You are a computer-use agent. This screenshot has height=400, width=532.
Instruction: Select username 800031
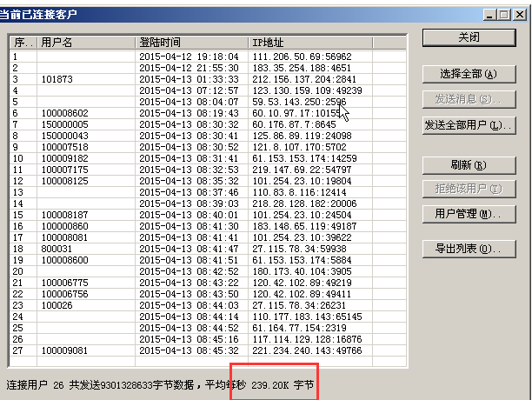click(x=57, y=249)
